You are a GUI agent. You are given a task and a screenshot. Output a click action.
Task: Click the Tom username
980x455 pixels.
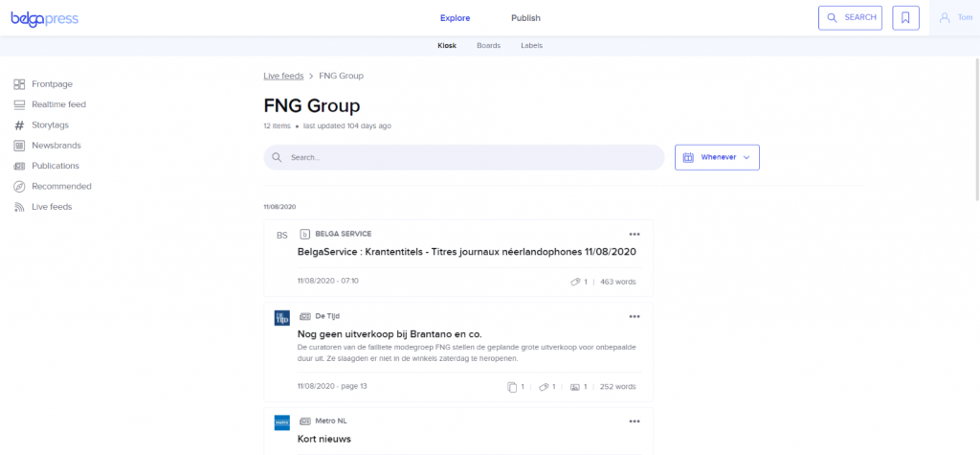tap(965, 17)
